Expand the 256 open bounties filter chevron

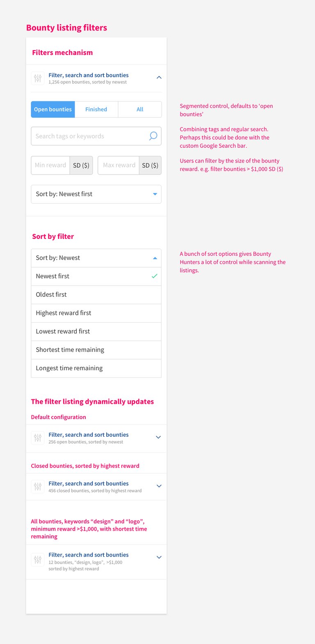click(x=158, y=438)
